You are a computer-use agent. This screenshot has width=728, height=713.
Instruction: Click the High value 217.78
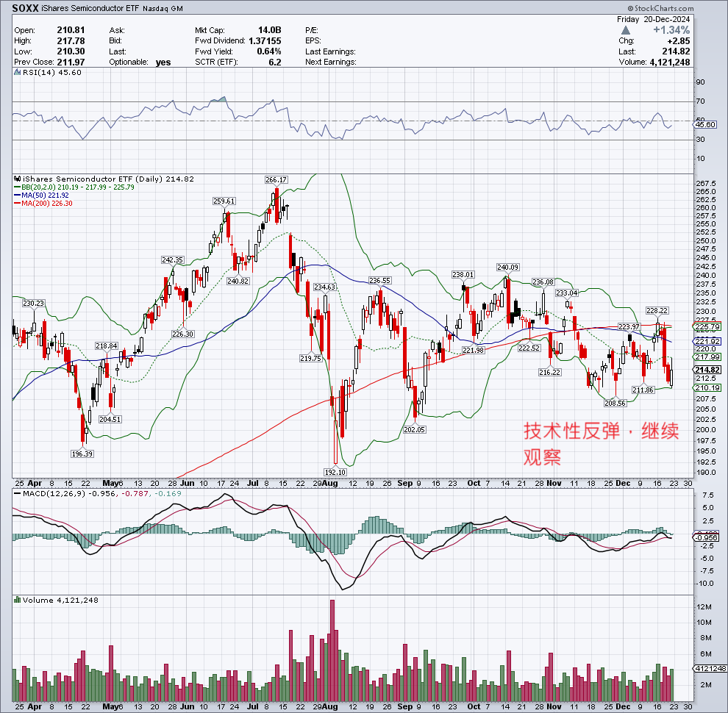[x=71, y=41]
